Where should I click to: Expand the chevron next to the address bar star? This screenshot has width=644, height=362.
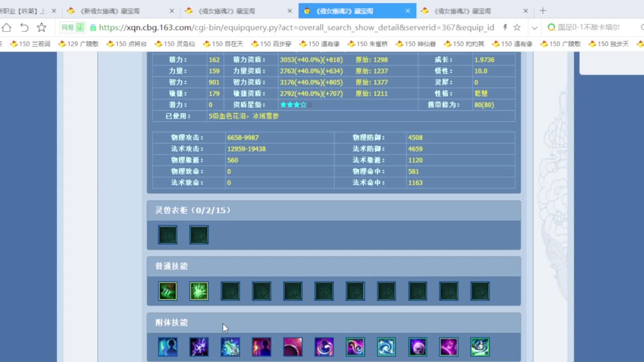(x=534, y=28)
